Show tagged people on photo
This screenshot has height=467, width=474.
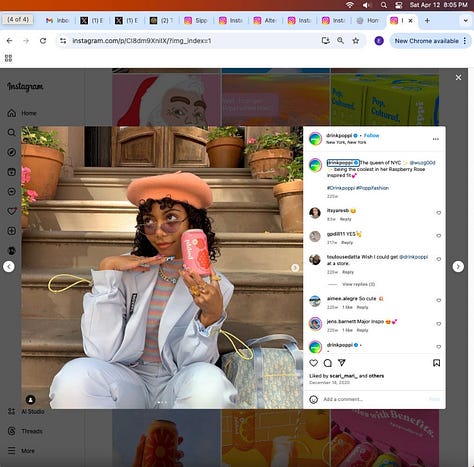[31, 399]
